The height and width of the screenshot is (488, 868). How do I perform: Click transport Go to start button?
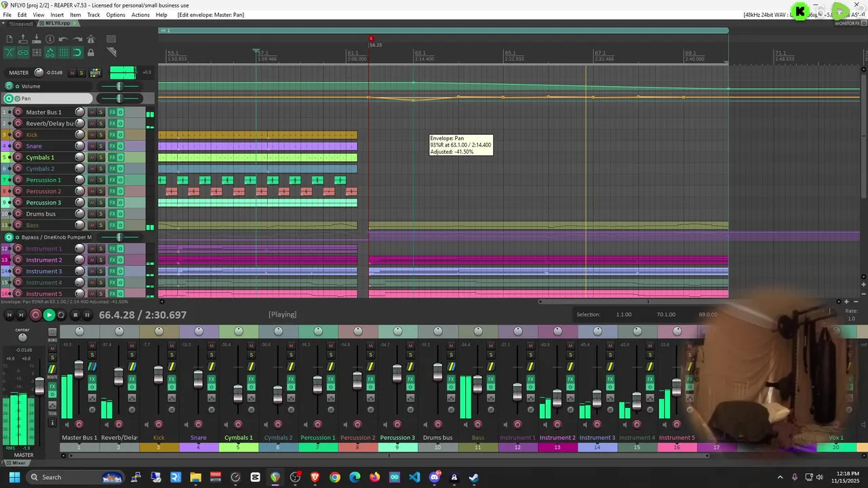(x=9, y=314)
